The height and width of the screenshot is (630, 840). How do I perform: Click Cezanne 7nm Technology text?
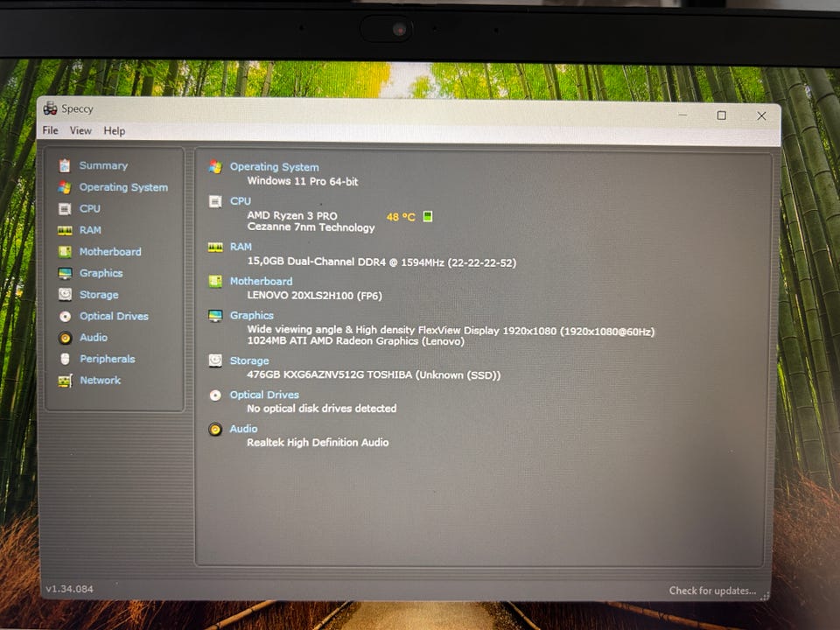tap(311, 227)
